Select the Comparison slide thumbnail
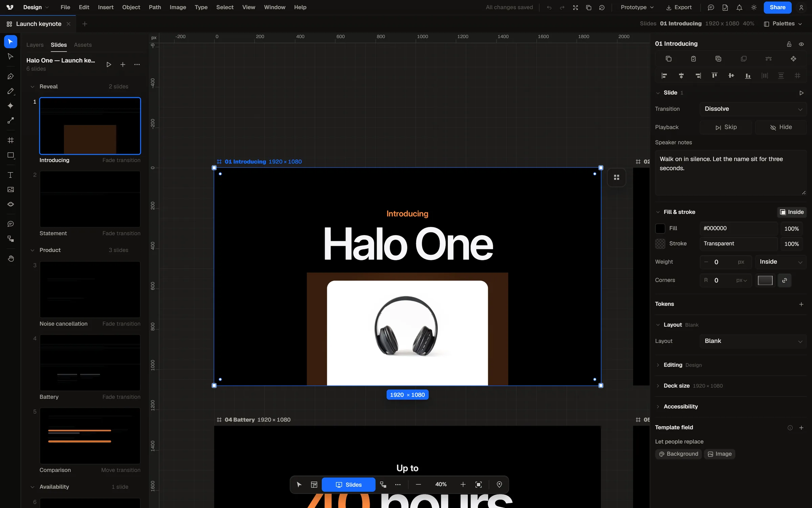 coord(90,436)
